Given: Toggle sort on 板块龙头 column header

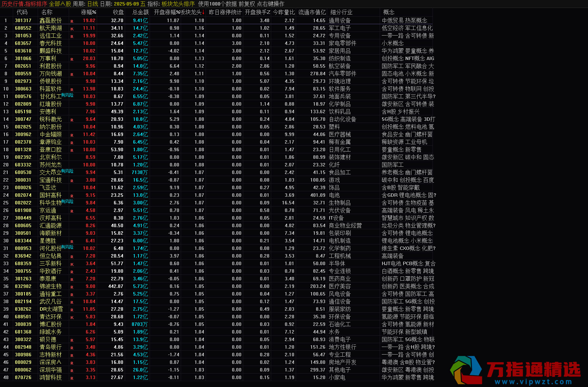Looking at the screenshot, I should pos(192,12).
